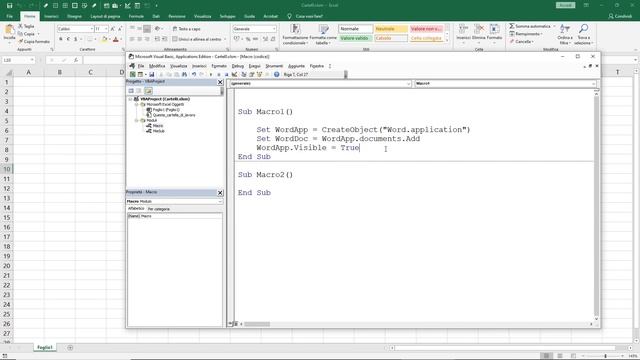Click the Paste (Incolla) icon in Excel ribbon
The width and height of the screenshot is (640, 360).
(x=9, y=30)
